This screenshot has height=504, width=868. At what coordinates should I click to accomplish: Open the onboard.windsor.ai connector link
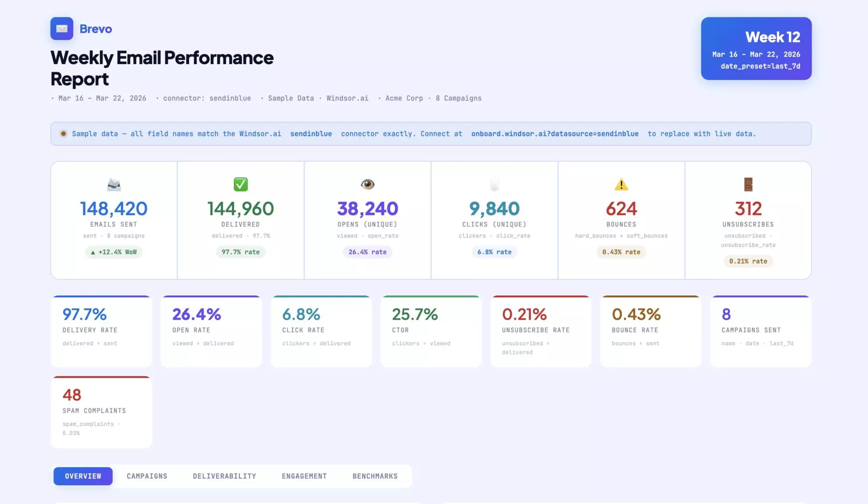point(555,134)
